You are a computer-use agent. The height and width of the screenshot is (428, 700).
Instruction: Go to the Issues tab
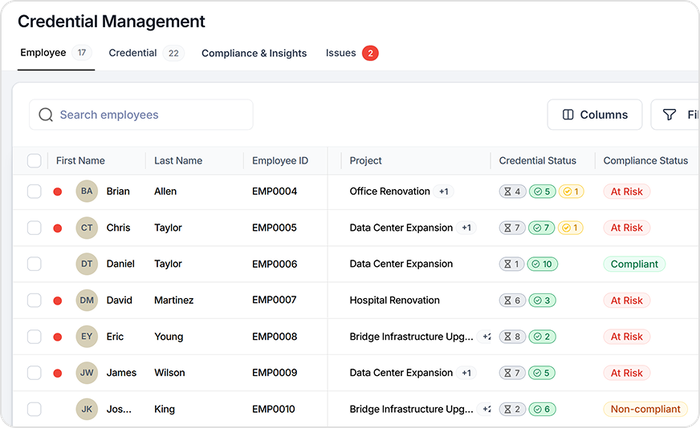(x=352, y=53)
